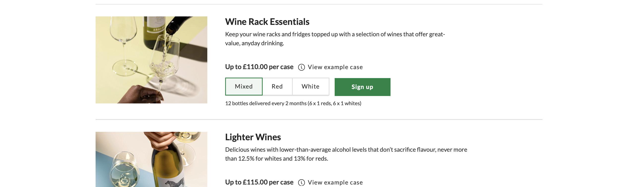Click the Wine Rack Essentials description paragraph
This screenshot has width=644, height=187.
pyautogui.click(x=335, y=39)
